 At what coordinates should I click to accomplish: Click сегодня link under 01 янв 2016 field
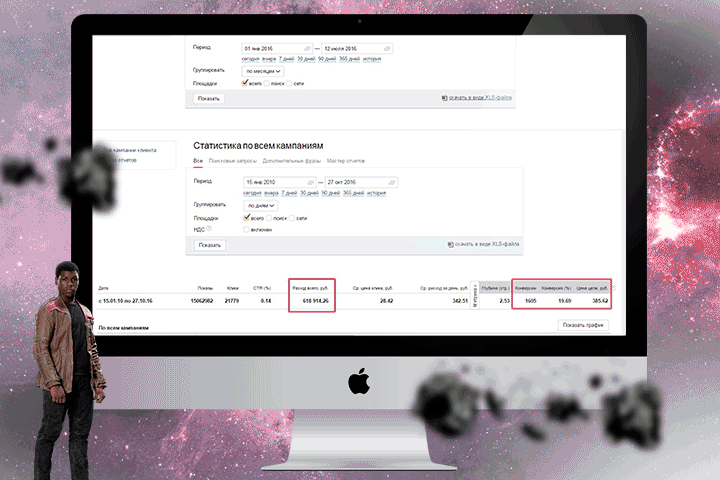pos(250,59)
